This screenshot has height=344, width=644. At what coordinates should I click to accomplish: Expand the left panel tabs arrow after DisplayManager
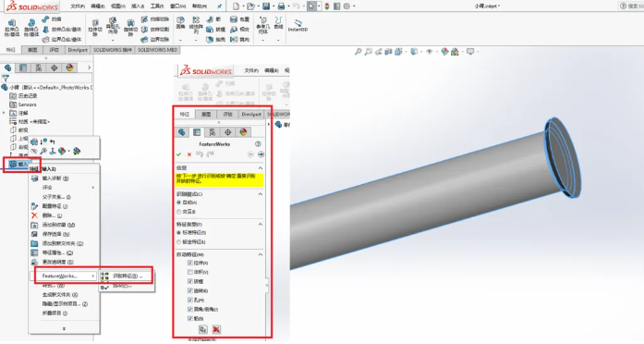coord(89,68)
